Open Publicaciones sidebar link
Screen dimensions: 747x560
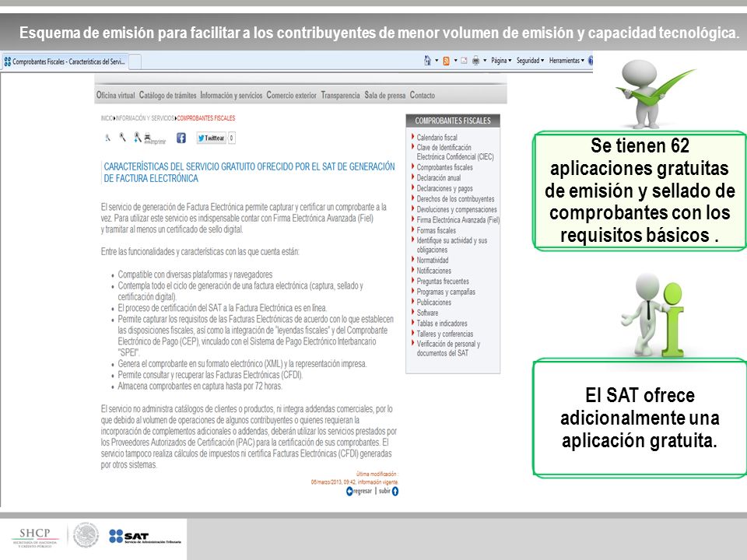coord(433,302)
